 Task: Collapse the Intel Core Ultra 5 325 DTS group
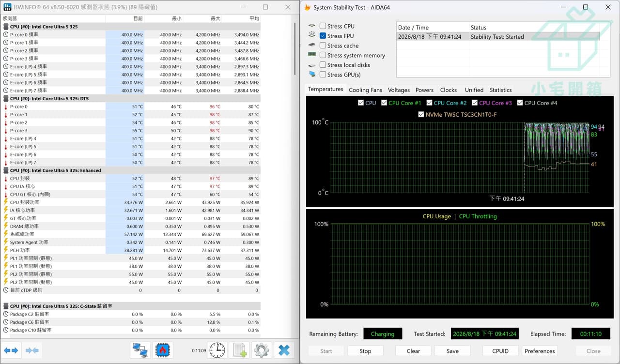click(x=49, y=99)
